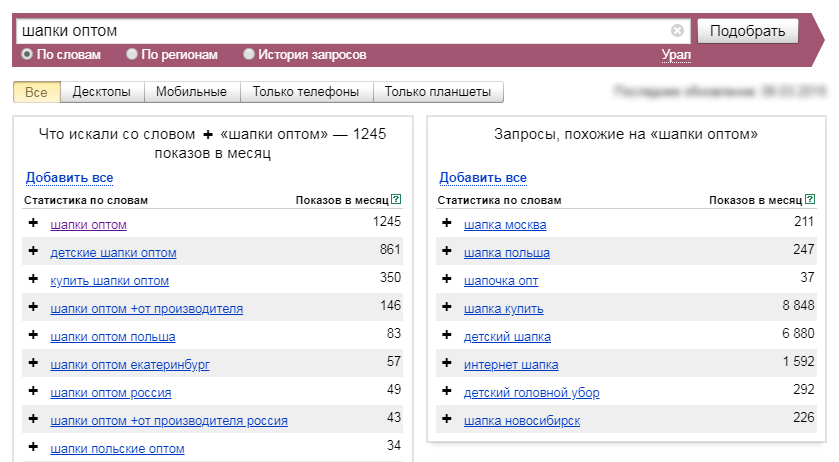The height and width of the screenshot is (462, 839).
Task: Add the 'шапки польские оптом' query with its plus icon
Action: [33, 446]
